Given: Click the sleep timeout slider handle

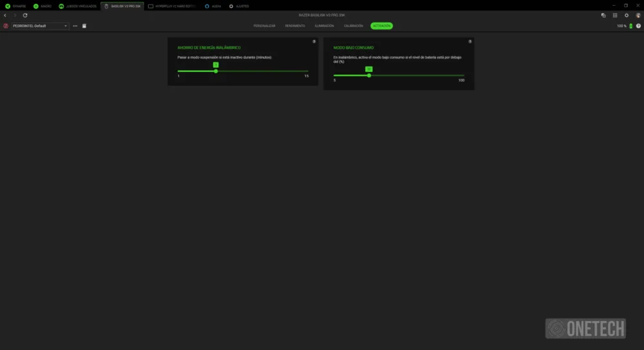Looking at the screenshot, I should click(216, 71).
